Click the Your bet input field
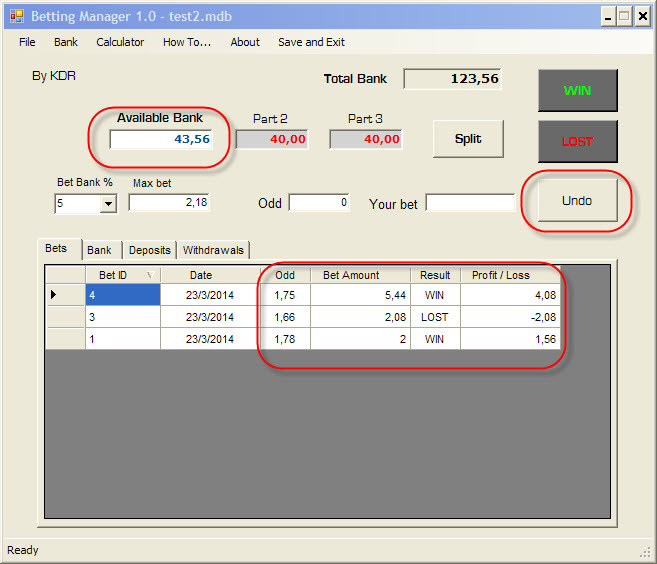Screen dimensions: 657x564 point(470,203)
